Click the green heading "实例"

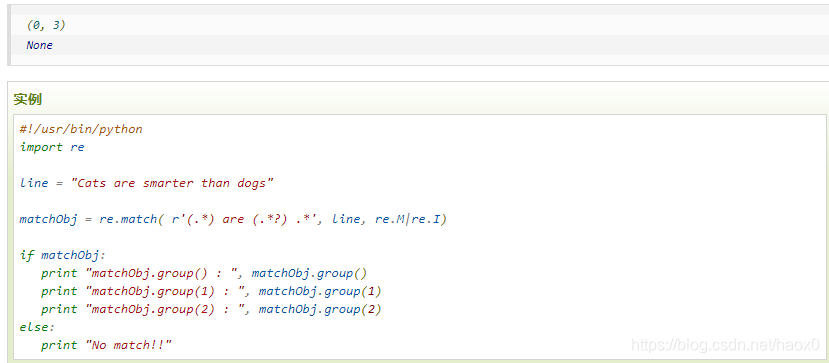27,99
